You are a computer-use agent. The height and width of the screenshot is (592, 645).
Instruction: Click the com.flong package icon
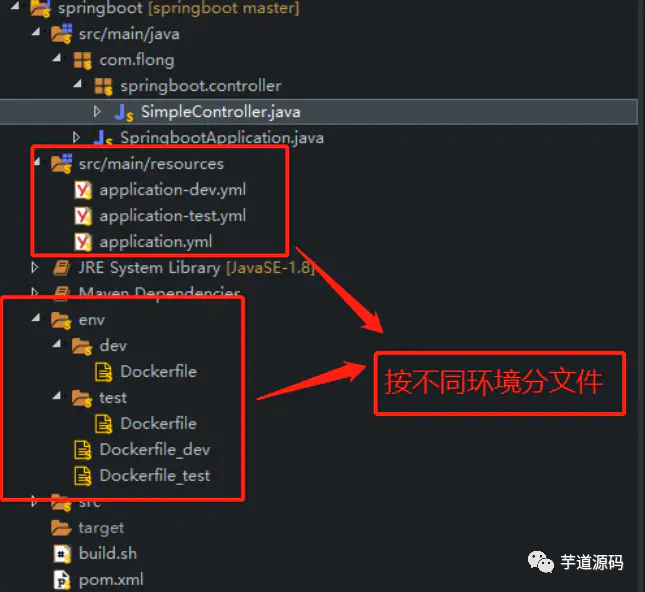tap(82, 60)
